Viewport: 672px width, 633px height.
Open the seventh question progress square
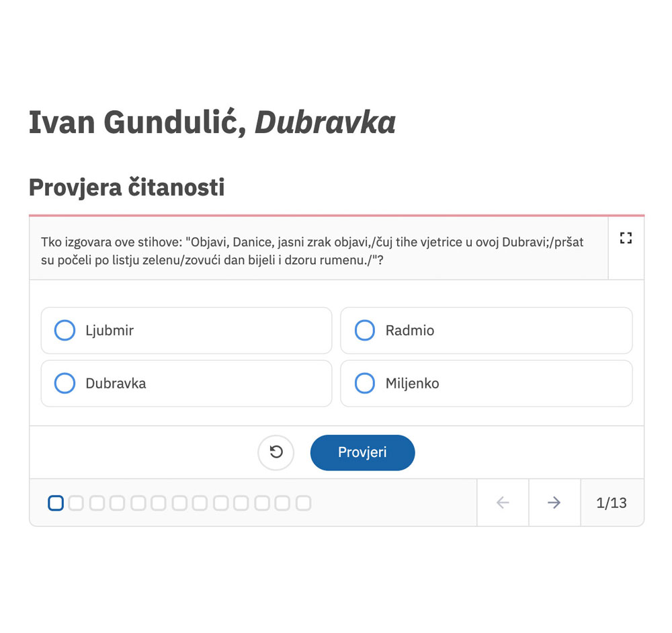pyautogui.click(x=179, y=503)
